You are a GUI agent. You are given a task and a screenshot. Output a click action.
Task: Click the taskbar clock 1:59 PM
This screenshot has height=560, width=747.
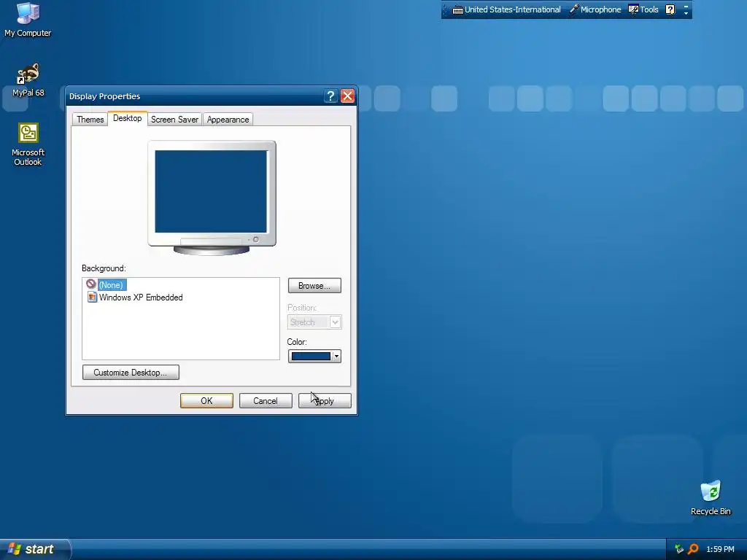click(720, 550)
